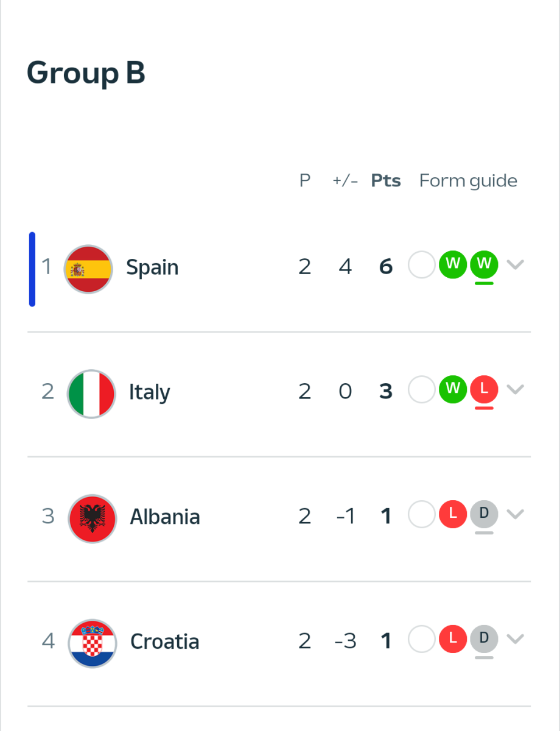Select Spain's most recent win badge
The height and width of the screenshot is (731, 560).
tap(484, 265)
